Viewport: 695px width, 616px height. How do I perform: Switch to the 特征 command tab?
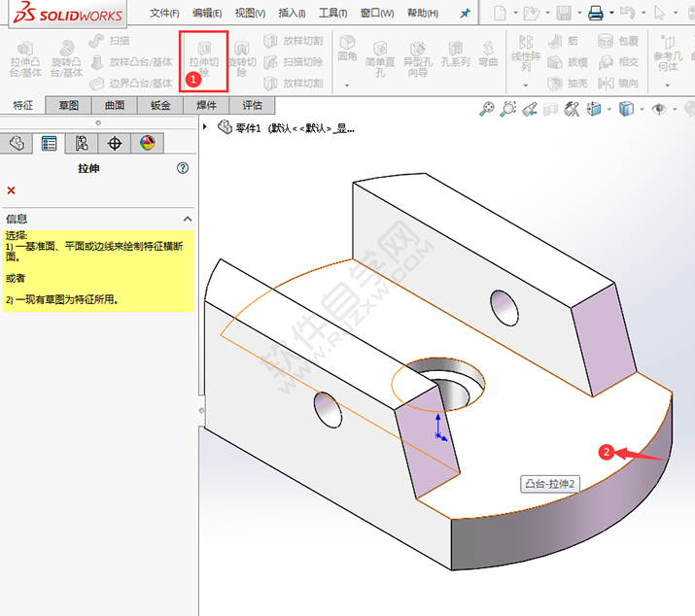tap(22, 105)
